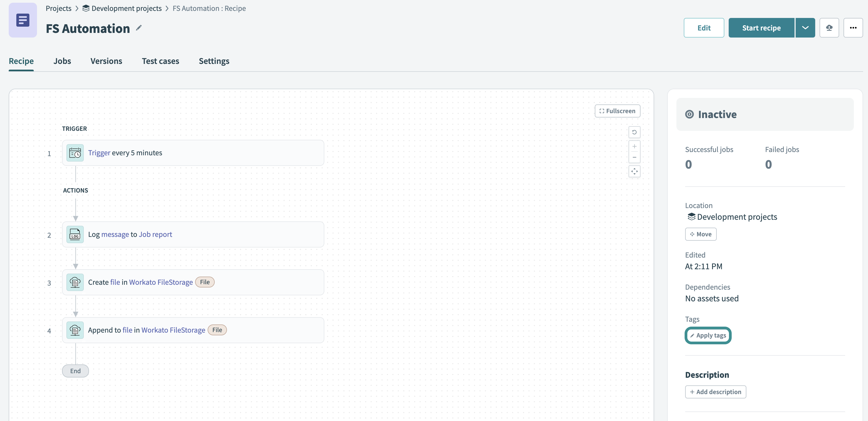Click the Start recipe button

click(761, 28)
